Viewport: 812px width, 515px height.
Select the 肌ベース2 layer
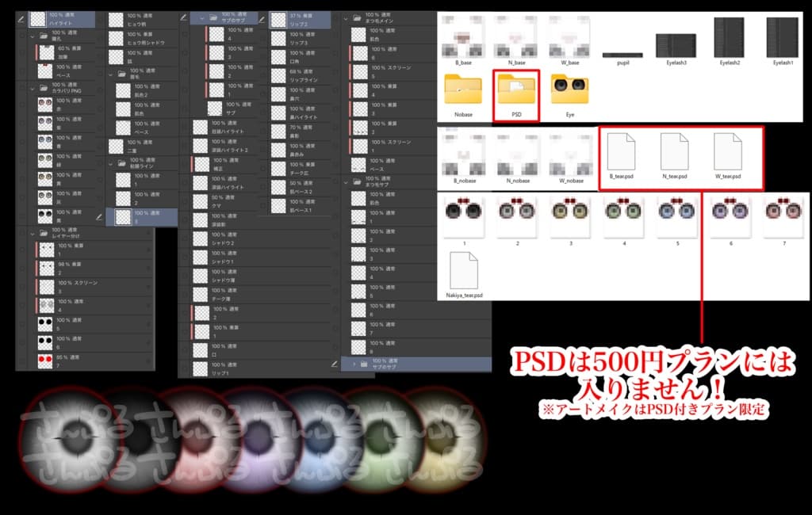[301, 187]
